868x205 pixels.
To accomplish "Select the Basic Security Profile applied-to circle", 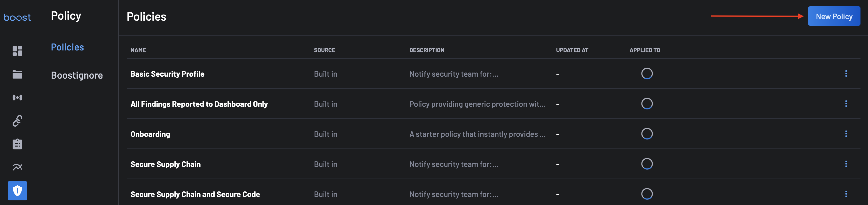I will point(647,74).
